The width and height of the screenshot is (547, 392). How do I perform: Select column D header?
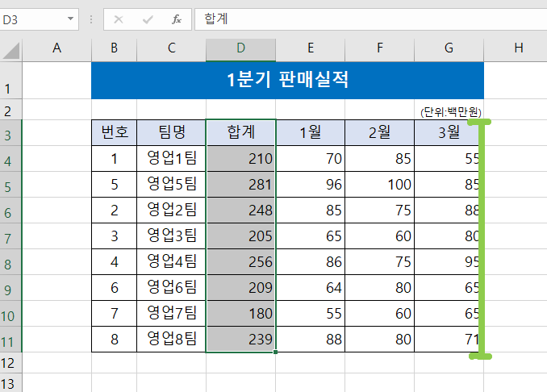[240, 48]
